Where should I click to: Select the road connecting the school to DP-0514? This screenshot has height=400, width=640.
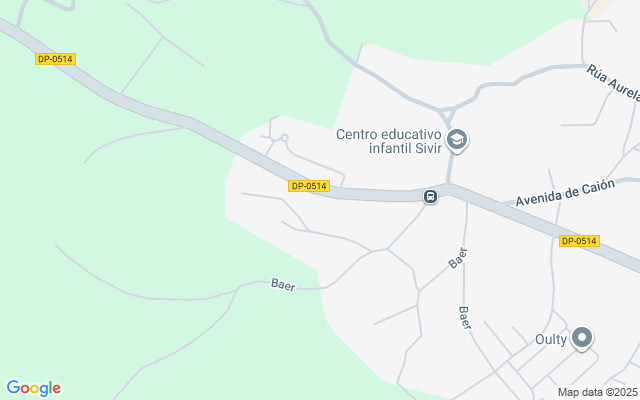[450, 169]
